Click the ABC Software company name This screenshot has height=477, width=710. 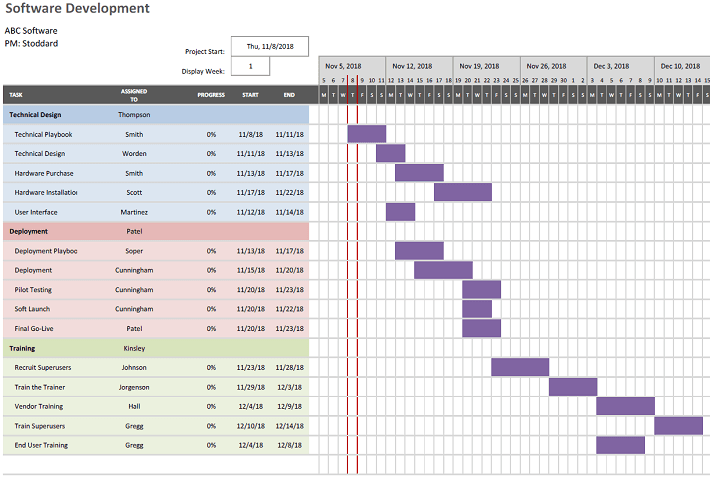(31, 31)
